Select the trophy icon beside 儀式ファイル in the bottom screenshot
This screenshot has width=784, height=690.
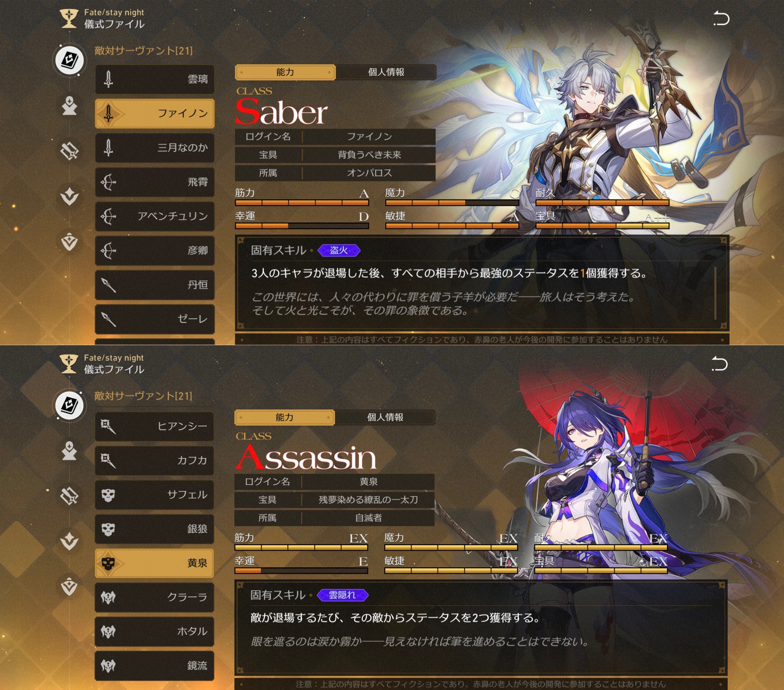tap(69, 363)
